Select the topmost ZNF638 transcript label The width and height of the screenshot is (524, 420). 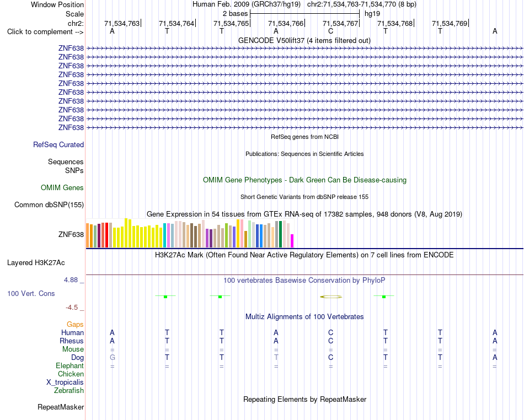pyautogui.click(x=71, y=49)
